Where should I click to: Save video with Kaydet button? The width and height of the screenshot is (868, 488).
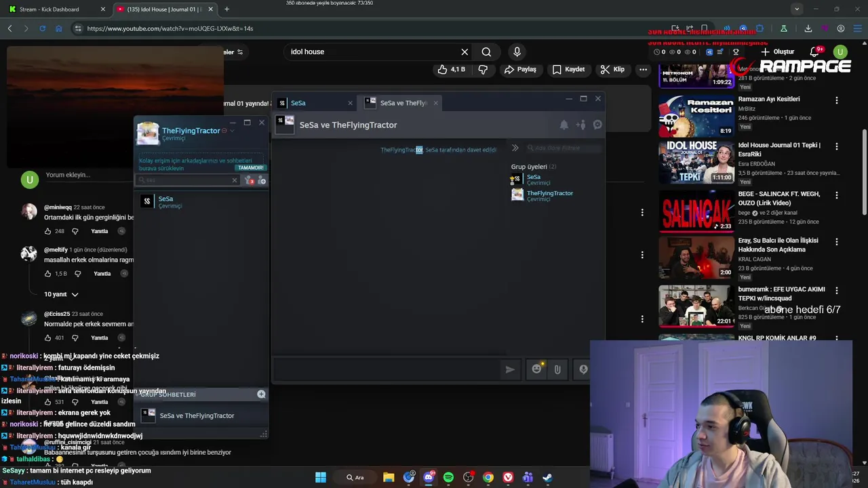point(568,69)
